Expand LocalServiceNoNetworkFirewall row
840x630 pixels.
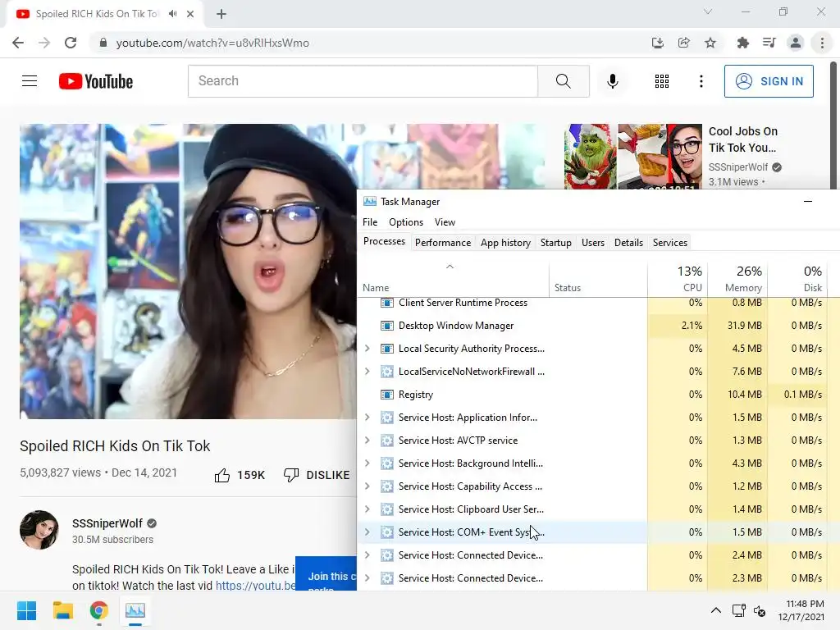point(367,372)
